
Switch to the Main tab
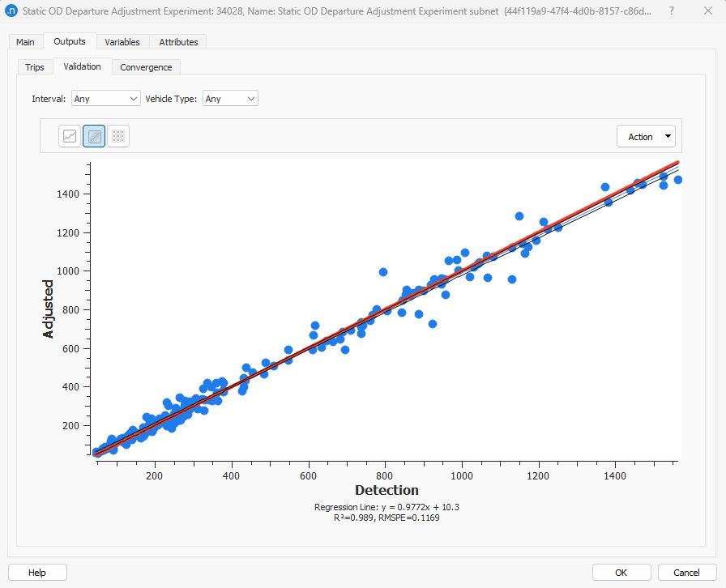pyautogui.click(x=25, y=42)
